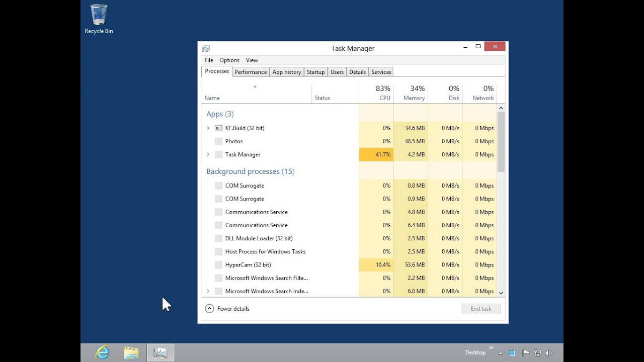Click the Task Manager title bar icon

206,49
